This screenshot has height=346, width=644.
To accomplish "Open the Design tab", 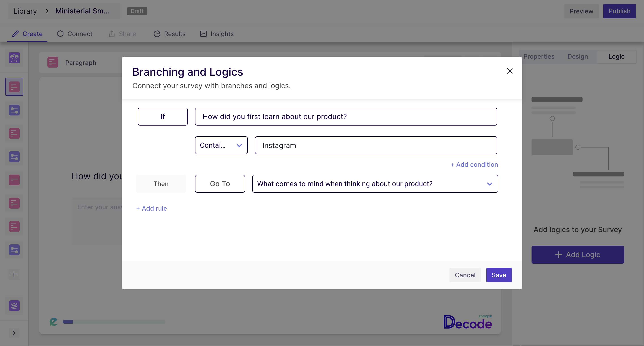I will (578, 57).
